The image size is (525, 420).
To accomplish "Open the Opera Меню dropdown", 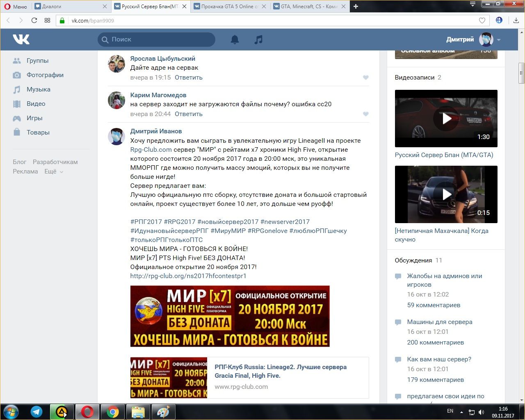I will pyautogui.click(x=16, y=6).
